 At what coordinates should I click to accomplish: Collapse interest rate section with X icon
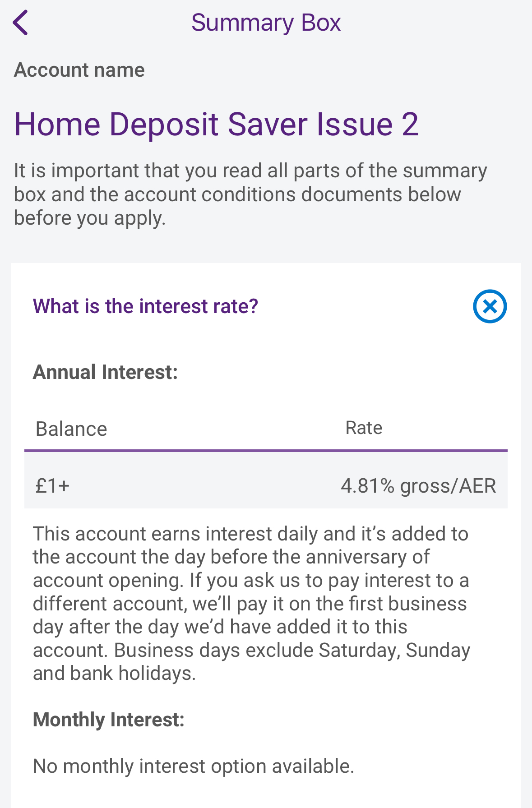(490, 306)
